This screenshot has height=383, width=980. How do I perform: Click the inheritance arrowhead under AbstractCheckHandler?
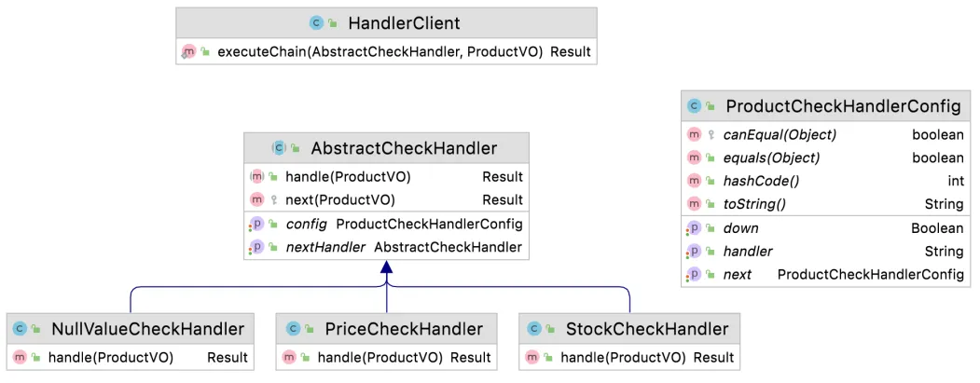click(386, 269)
